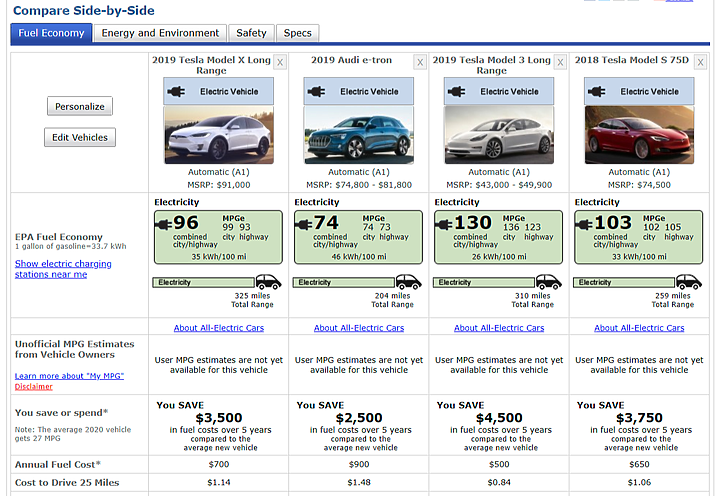
Task: Click plug icon beside 130 MPGe rating
Action: coord(444,225)
